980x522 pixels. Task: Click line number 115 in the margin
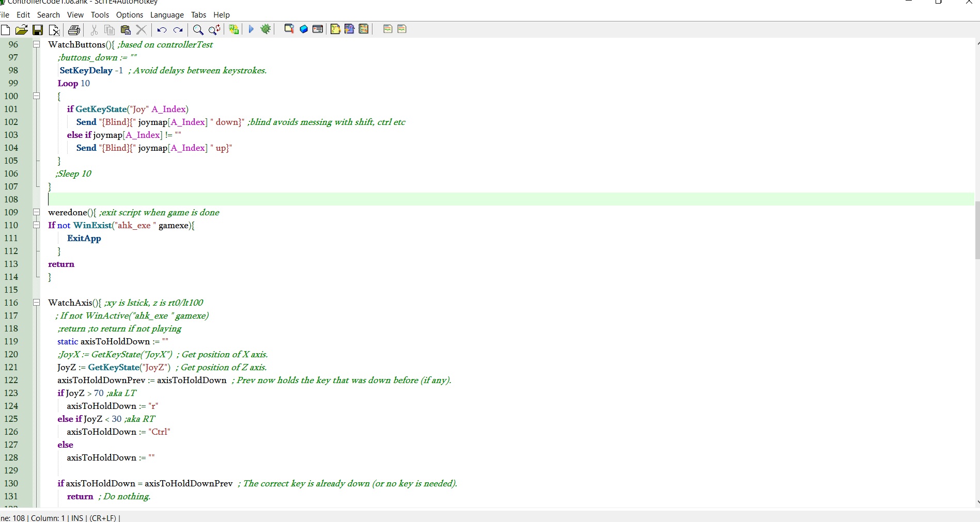tap(11, 290)
